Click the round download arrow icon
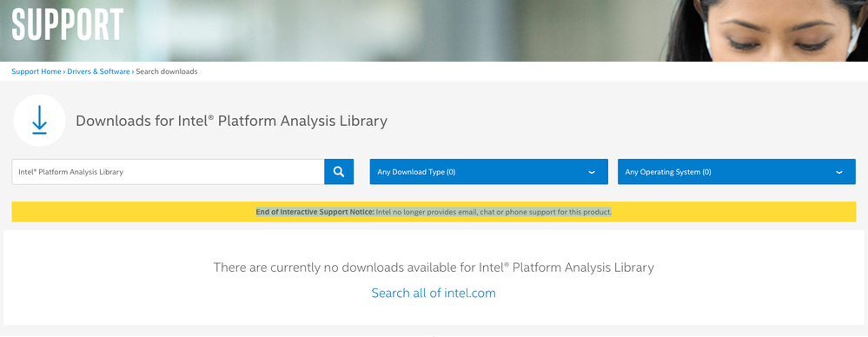The height and width of the screenshot is (337, 868). click(39, 121)
